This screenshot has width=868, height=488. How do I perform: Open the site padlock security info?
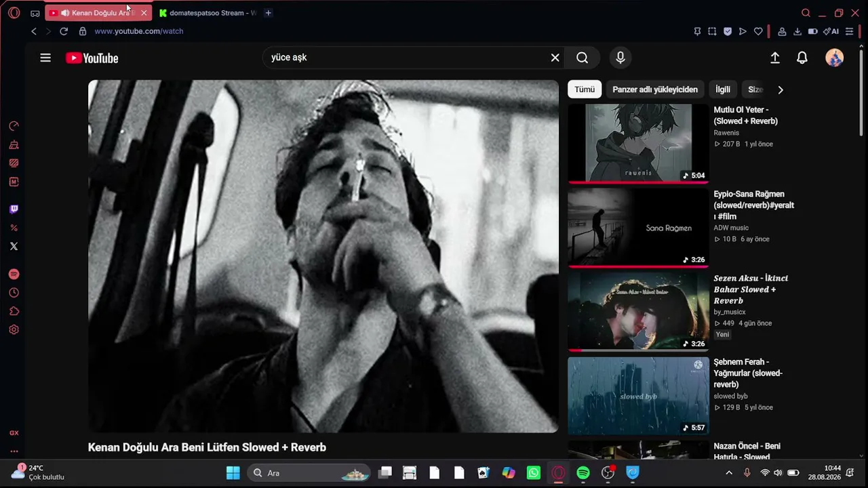pyautogui.click(x=83, y=31)
